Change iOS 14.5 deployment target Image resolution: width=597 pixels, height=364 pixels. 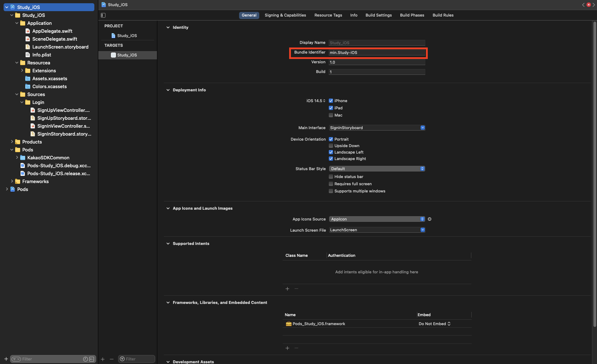click(x=316, y=101)
